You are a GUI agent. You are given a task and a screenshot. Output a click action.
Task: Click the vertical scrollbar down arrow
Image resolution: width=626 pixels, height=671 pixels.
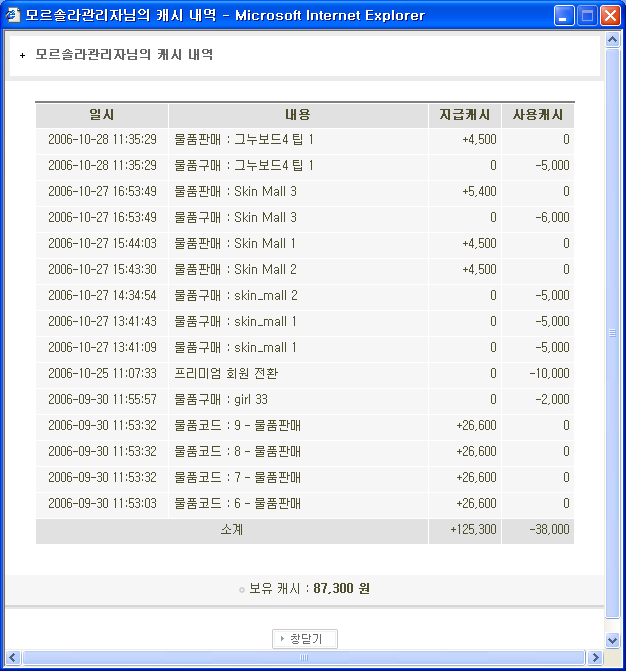coord(613,640)
